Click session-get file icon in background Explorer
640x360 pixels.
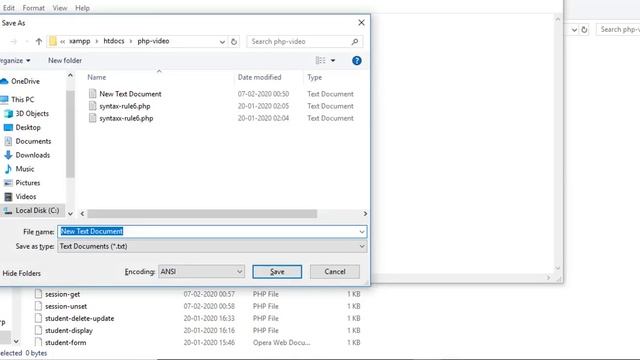click(x=38, y=294)
